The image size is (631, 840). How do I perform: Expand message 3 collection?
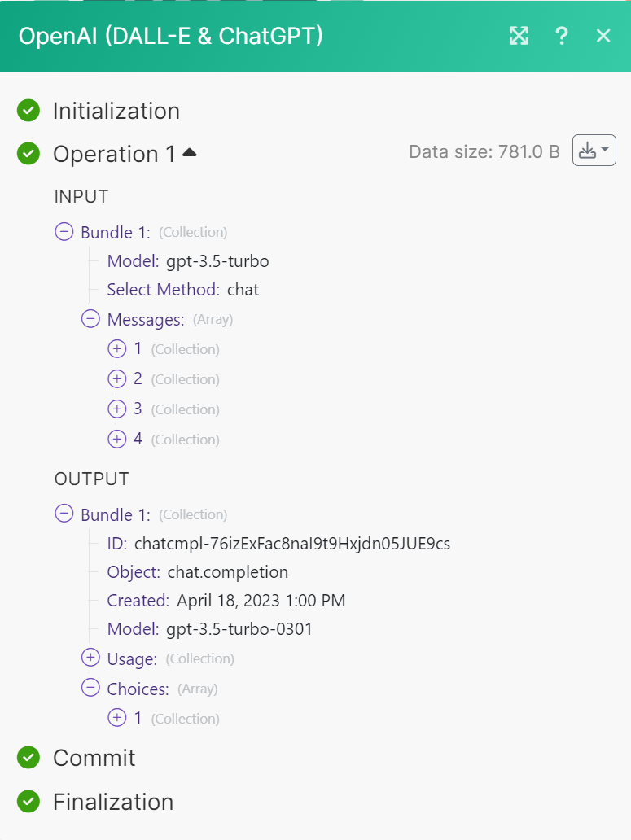tap(117, 409)
